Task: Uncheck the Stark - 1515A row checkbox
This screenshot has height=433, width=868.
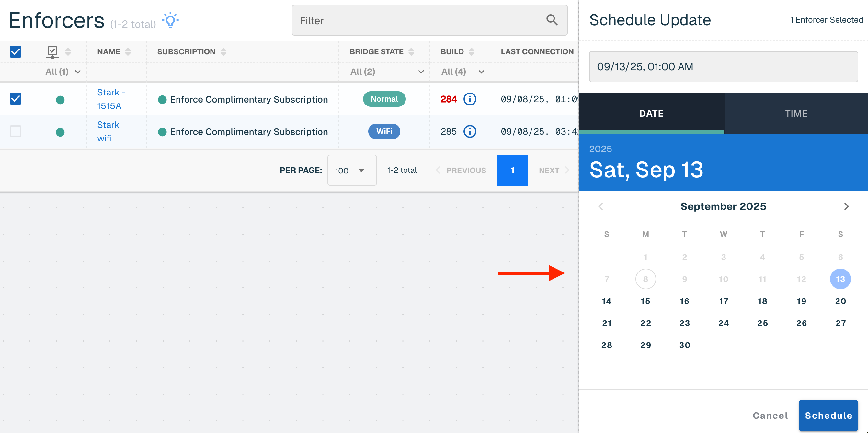Action: click(x=16, y=99)
